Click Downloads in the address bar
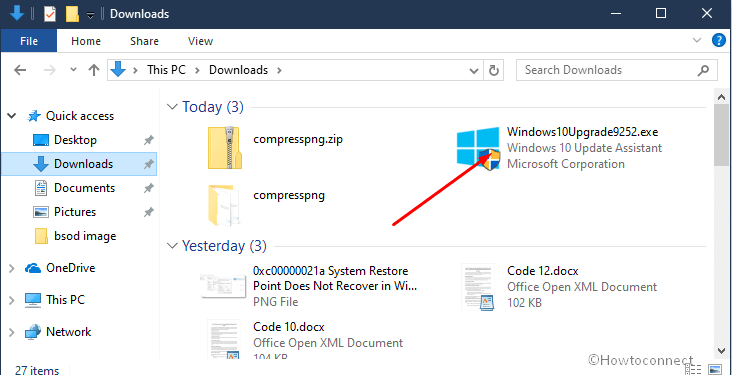 point(238,70)
